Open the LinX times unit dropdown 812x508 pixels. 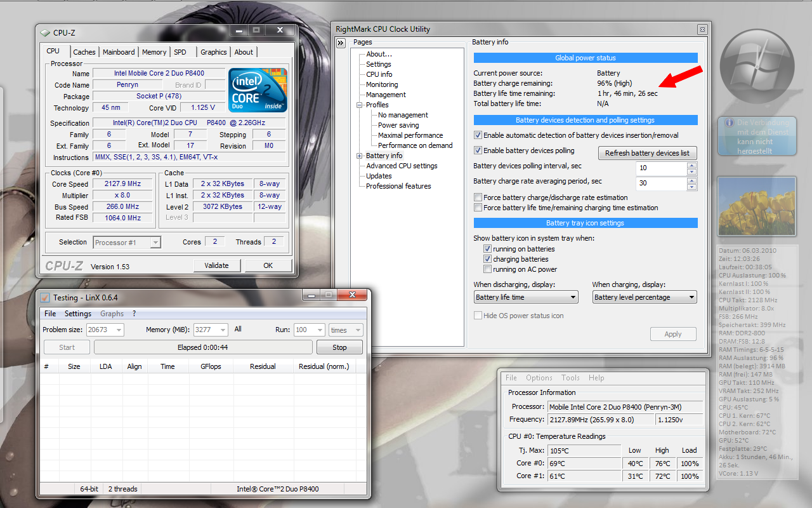pos(346,330)
